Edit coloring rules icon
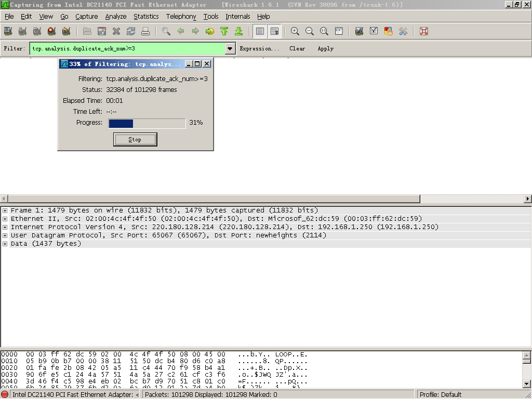Image resolution: width=532 pixels, height=399 pixels. (389, 31)
